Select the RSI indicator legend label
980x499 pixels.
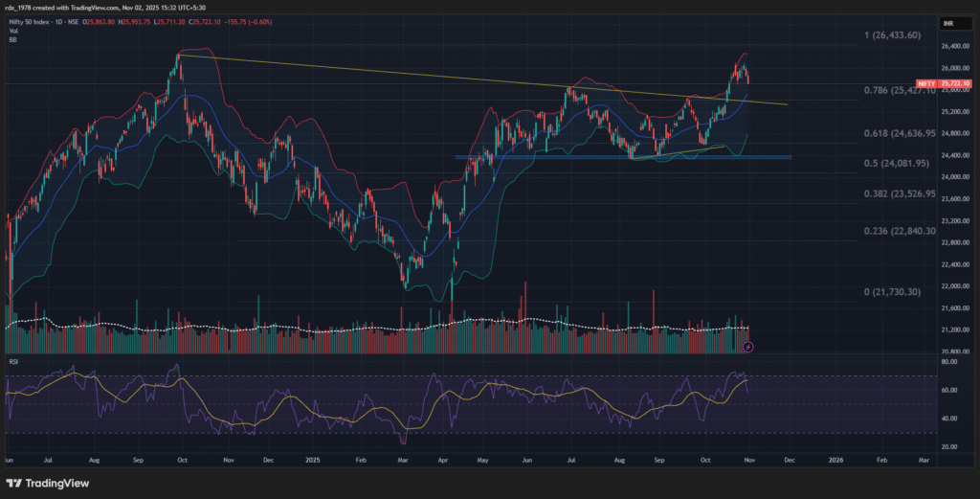click(x=13, y=364)
